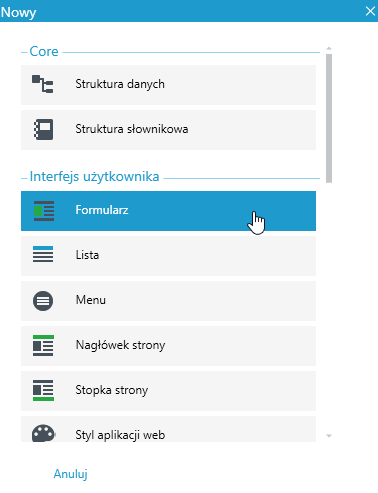Viewport: 378px width, 493px height.
Task: Choose the Menu item label
Action: tap(91, 300)
